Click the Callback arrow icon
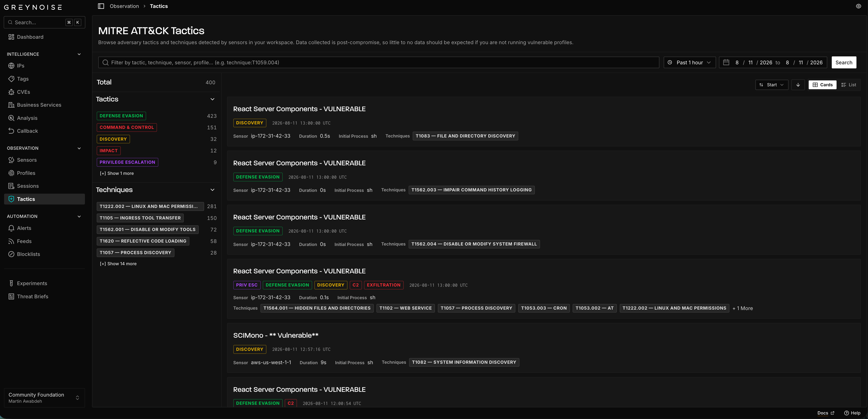Screen dimensions: 868x419 (11, 131)
